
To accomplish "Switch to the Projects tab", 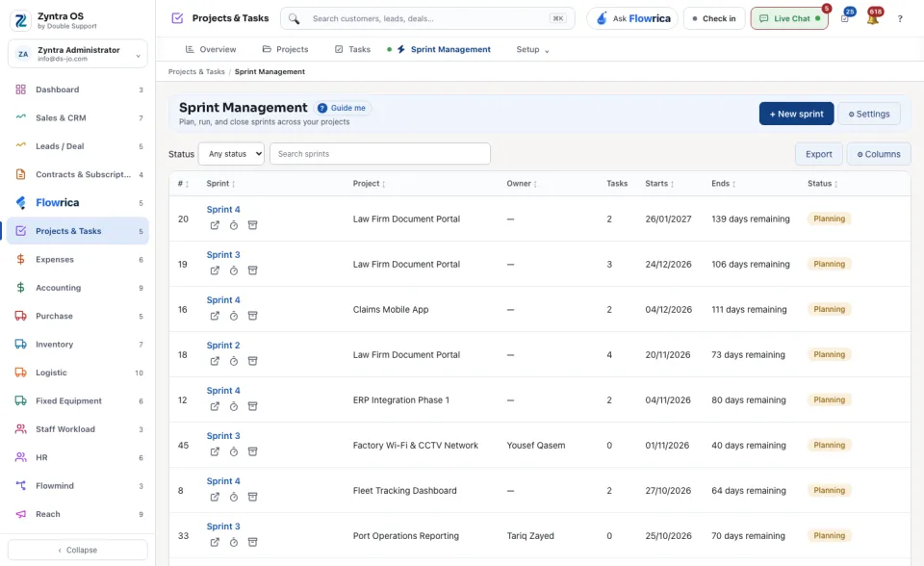I will click(285, 49).
